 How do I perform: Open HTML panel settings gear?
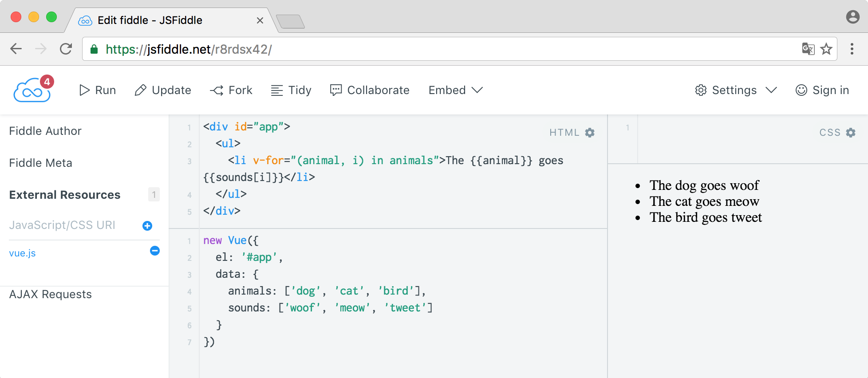pyautogui.click(x=590, y=133)
